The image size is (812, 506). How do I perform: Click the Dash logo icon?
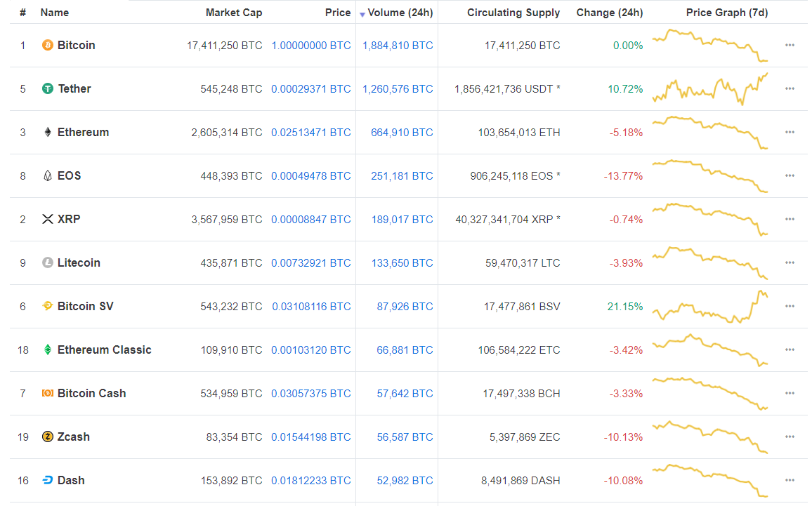pyautogui.click(x=48, y=481)
